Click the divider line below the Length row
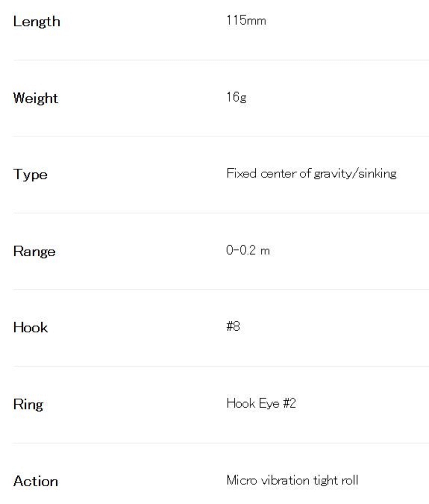The height and width of the screenshot is (504, 429). click(221, 60)
